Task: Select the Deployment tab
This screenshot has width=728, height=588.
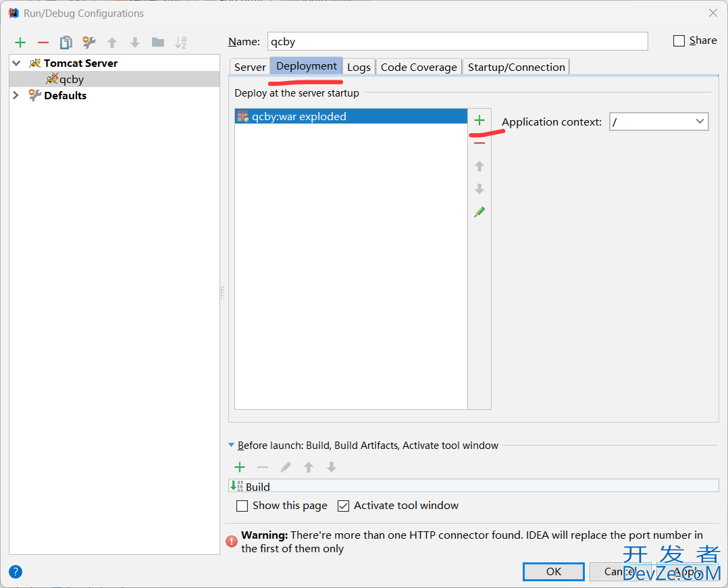Action: point(307,66)
